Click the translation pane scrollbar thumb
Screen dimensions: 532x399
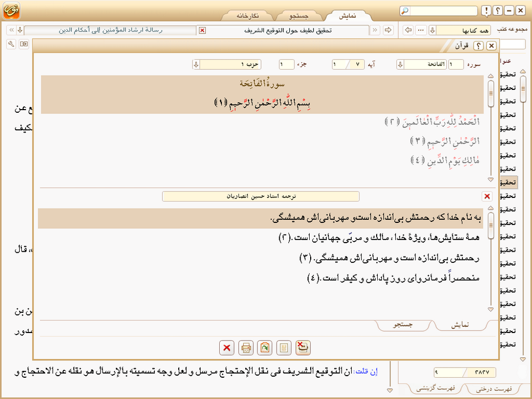pos(491,226)
